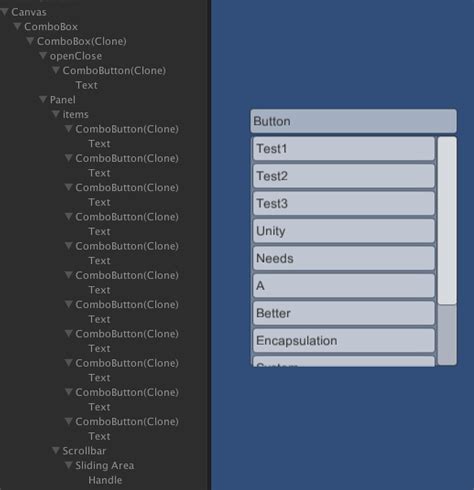The width and height of the screenshot is (474, 490).
Task: Collapse the Panel node triangle
Action: [x=43, y=100]
